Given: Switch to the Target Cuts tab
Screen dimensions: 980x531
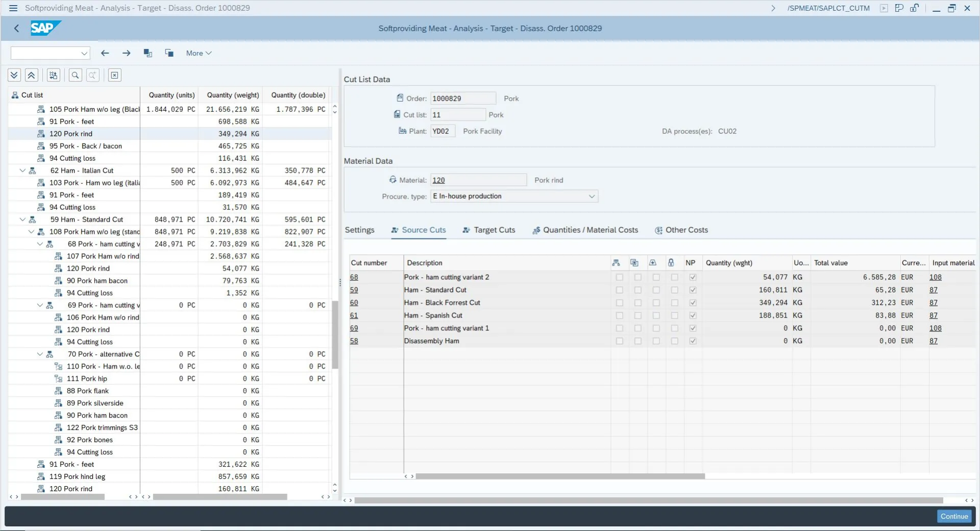Looking at the screenshot, I should coord(489,230).
